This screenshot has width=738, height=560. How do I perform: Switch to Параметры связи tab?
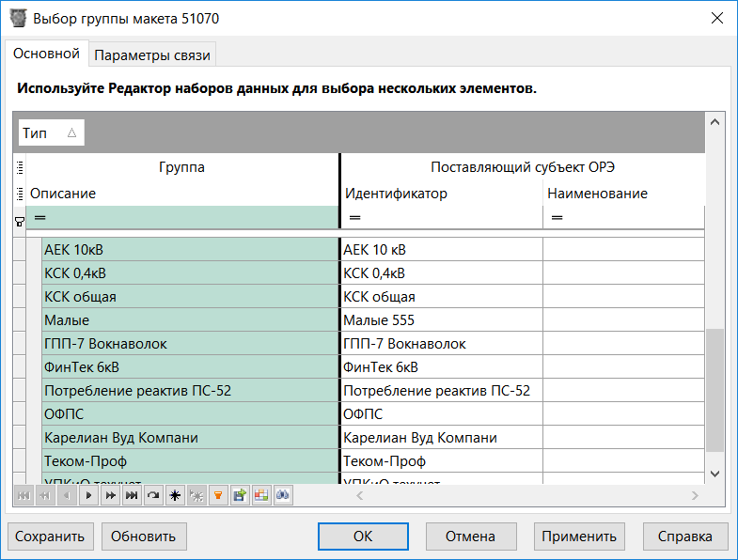(153, 55)
